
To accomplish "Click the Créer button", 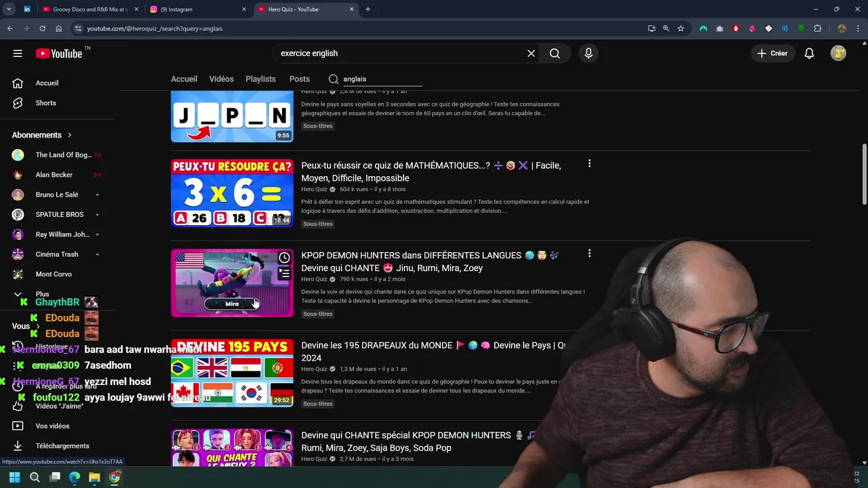I will tap(772, 54).
